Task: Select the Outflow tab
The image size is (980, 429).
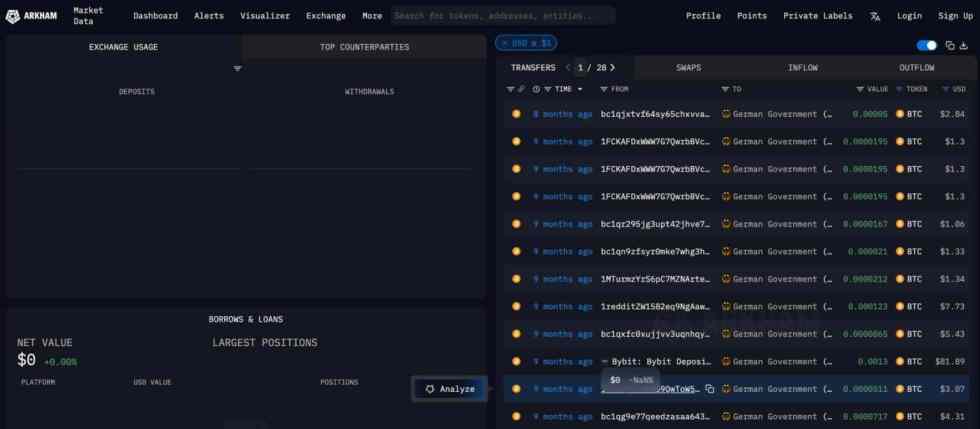Action: point(916,67)
